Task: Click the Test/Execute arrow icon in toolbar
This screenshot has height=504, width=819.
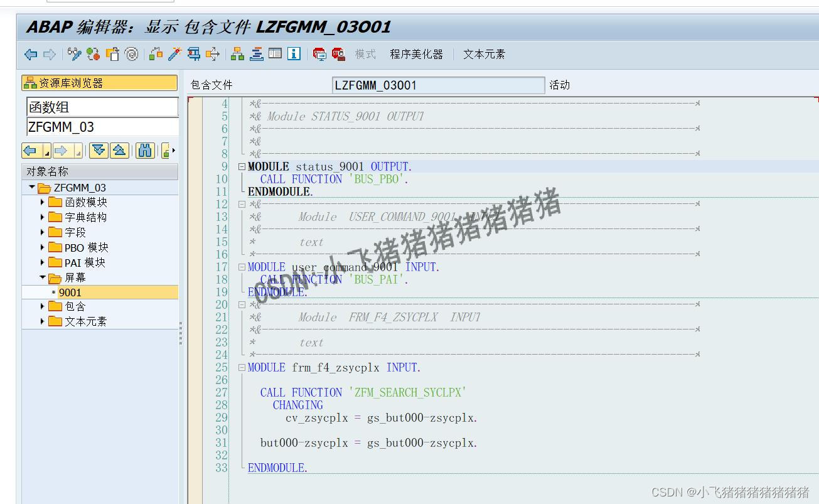Action: click(213, 55)
